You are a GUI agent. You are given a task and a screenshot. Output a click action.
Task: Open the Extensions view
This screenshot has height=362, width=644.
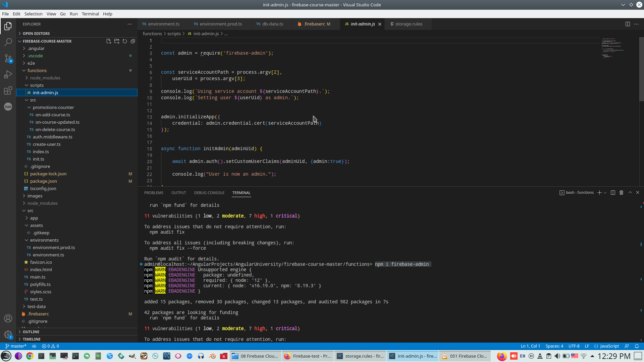tap(8, 90)
